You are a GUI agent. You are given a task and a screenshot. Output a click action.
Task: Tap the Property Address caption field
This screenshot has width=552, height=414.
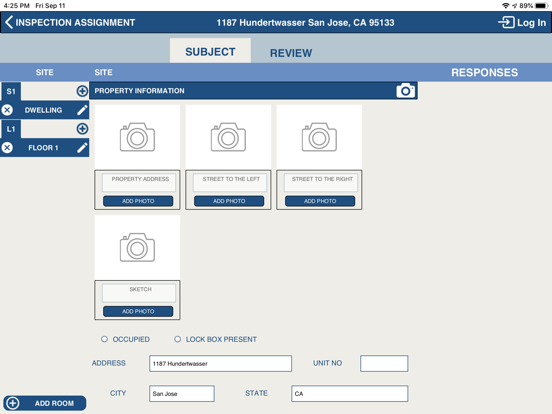[139, 182]
